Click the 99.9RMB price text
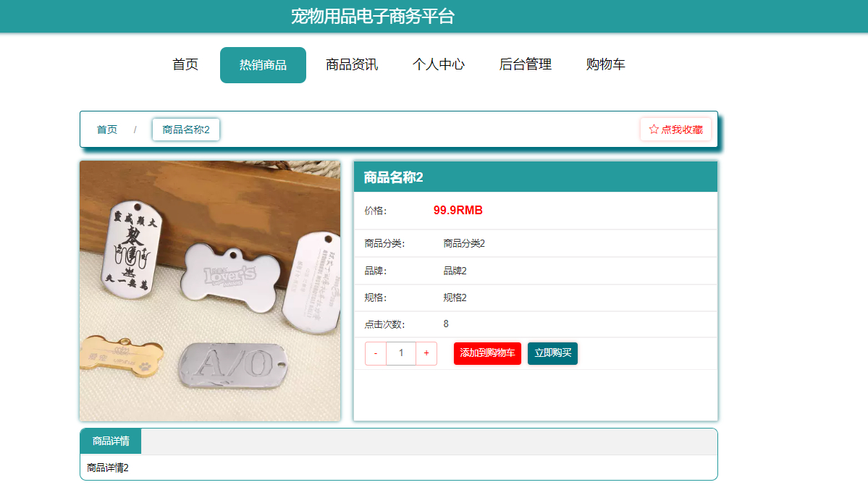The width and height of the screenshot is (868, 498). 458,210
